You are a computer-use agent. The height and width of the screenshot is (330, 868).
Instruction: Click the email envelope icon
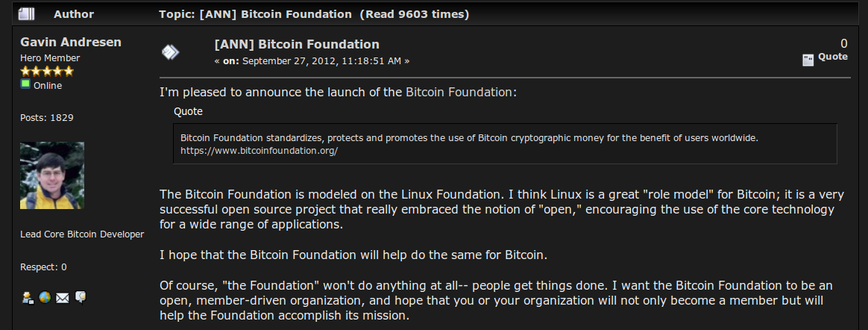click(x=63, y=299)
